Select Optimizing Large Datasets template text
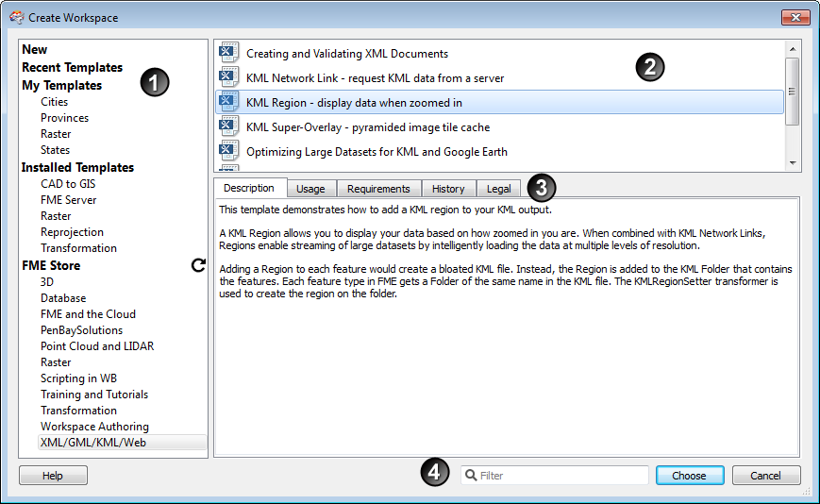This screenshot has width=820, height=504. (x=377, y=152)
